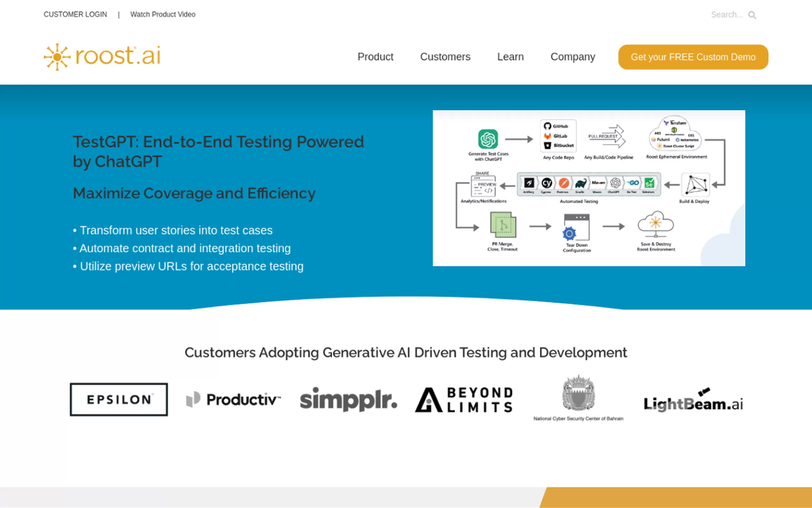The width and height of the screenshot is (812, 508).
Task: Click the Analytics/Notifications preview icon
Action: pos(483,186)
